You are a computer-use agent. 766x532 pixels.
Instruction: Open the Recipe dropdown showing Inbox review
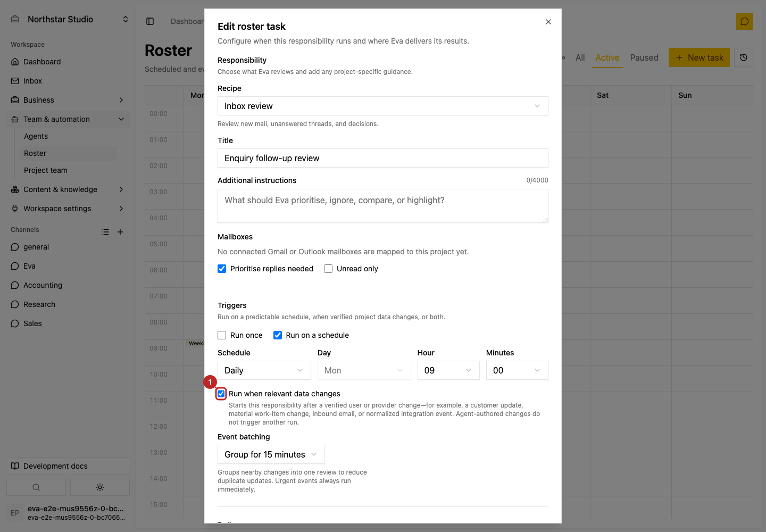coord(383,106)
